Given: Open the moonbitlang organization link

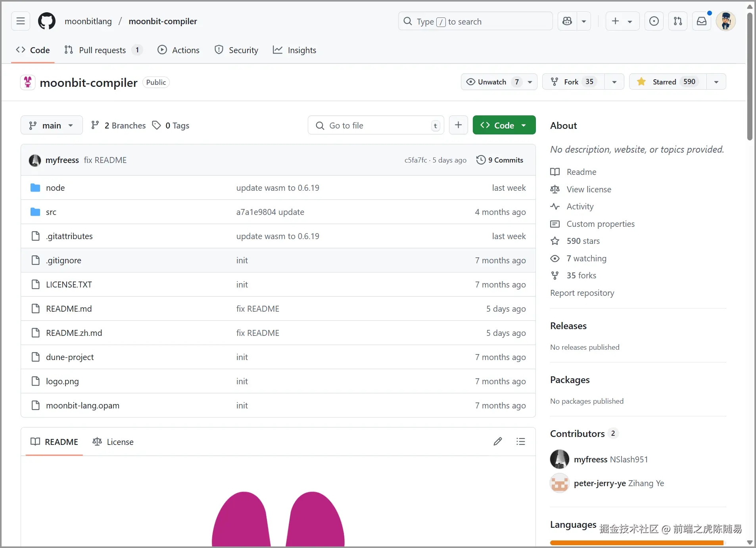Looking at the screenshot, I should coord(88,21).
